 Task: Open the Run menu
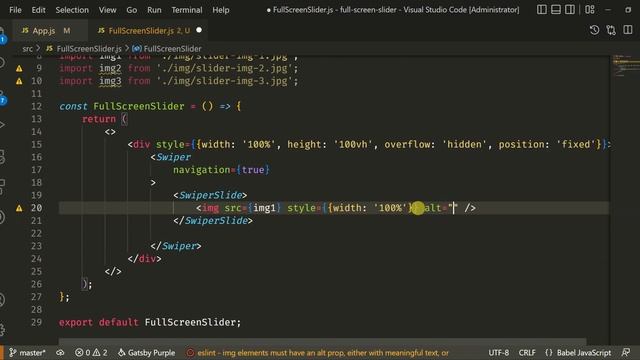(154, 10)
